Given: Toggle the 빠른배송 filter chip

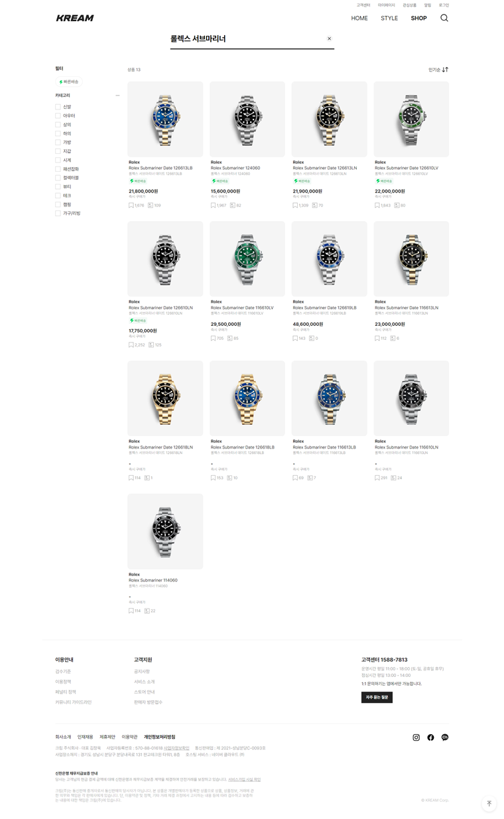Looking at the screenshot, I should coord(68,82).
